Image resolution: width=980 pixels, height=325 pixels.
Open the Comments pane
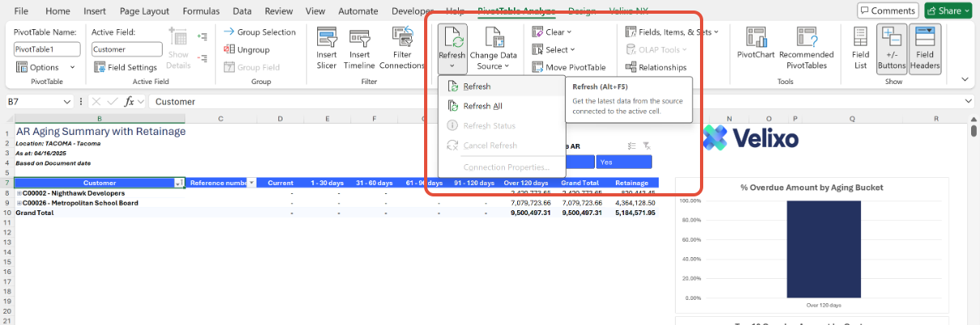(x=888, y=11)
